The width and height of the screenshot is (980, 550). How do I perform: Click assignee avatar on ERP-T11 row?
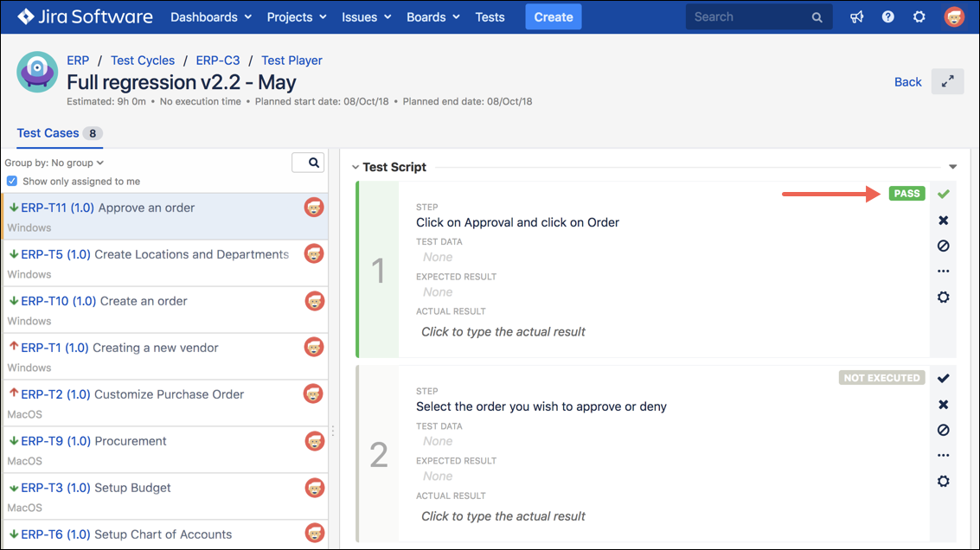pyautogui.click(x=314, y=207)
